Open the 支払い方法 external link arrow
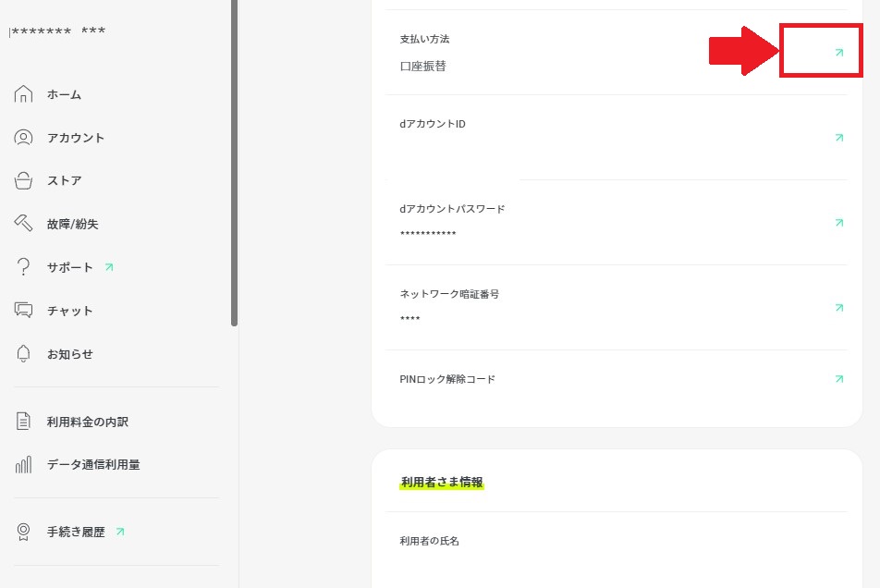Image resolution: width=880 pixels, height=588 pixels. pos(839,53)
